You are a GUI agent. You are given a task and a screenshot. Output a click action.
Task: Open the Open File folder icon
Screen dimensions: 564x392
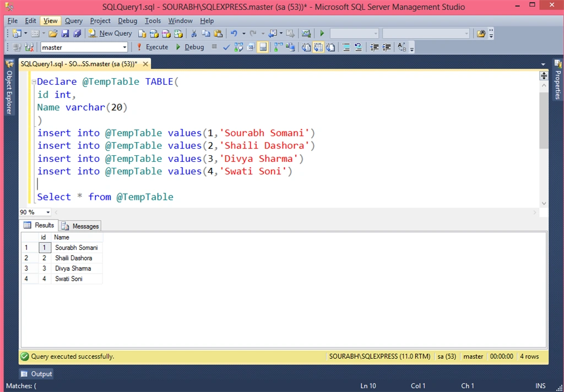coord(53,34)
